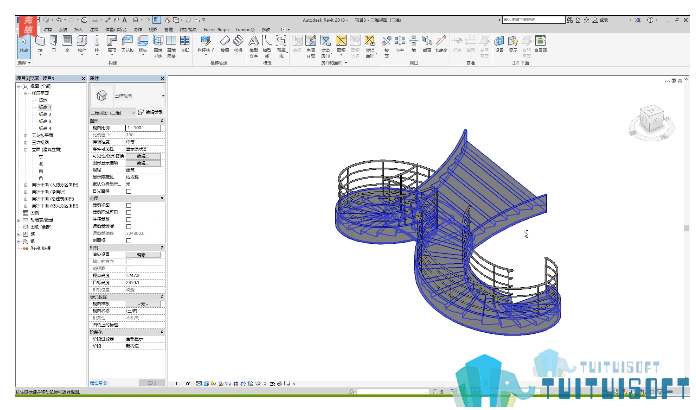Screen dimensions: 696x410
Task: Click the View Template <无> button
Action: (142, 304)
